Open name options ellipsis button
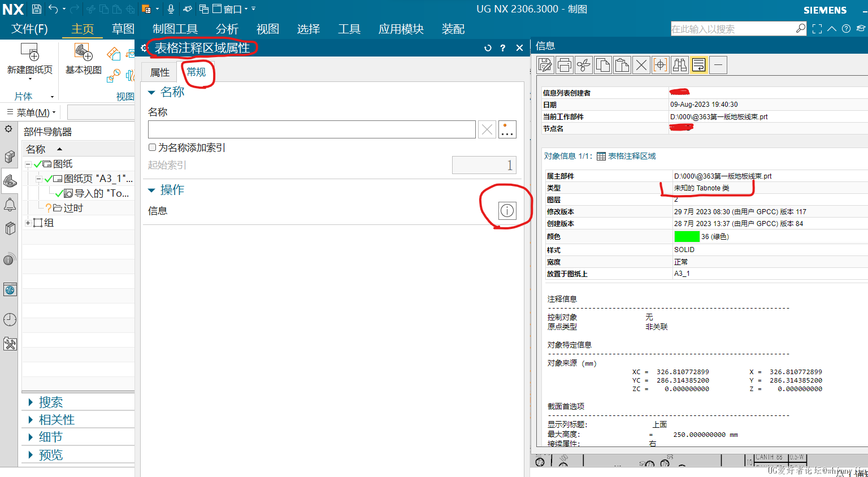The width and height of the screenshot is (868, 477). click(x=507, y=129)
